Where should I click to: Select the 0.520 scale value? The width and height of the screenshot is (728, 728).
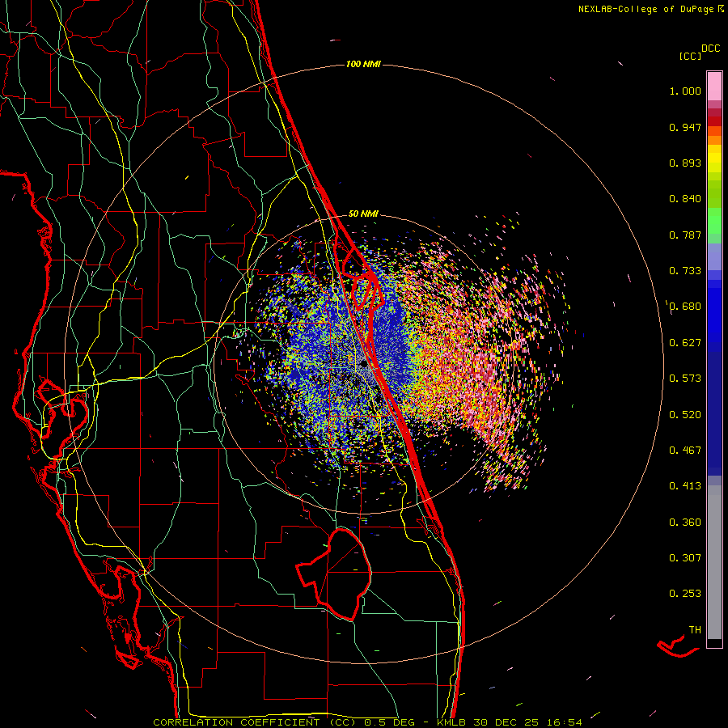click(x=685, y=415)
